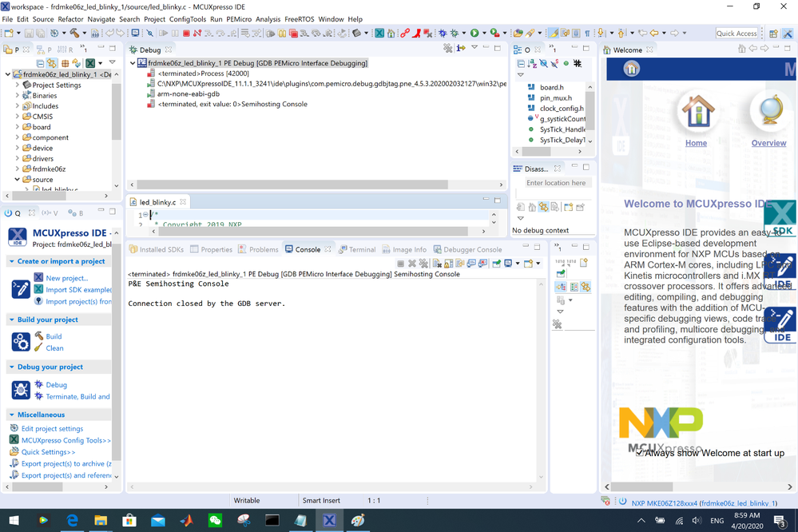Click the yellow Back arrow in main toolbar
798x532 pixels.
click(x=654, y=33)
